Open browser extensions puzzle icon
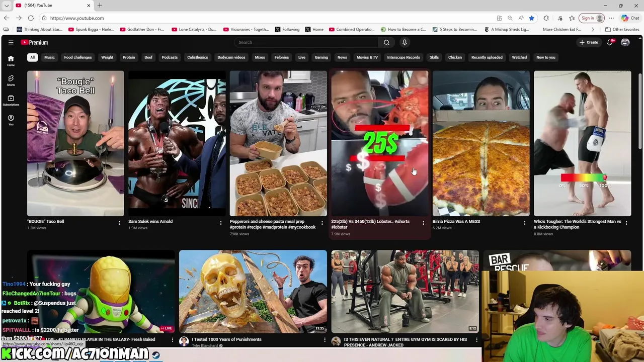Viewport: 644px width, 362px height. point(546,18)
